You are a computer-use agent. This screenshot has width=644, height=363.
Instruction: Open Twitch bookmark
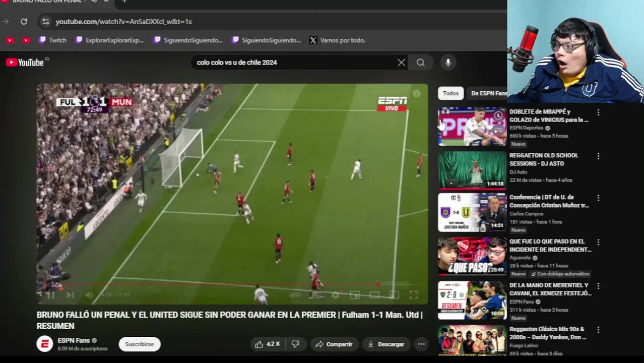click(x=52, y=40)
